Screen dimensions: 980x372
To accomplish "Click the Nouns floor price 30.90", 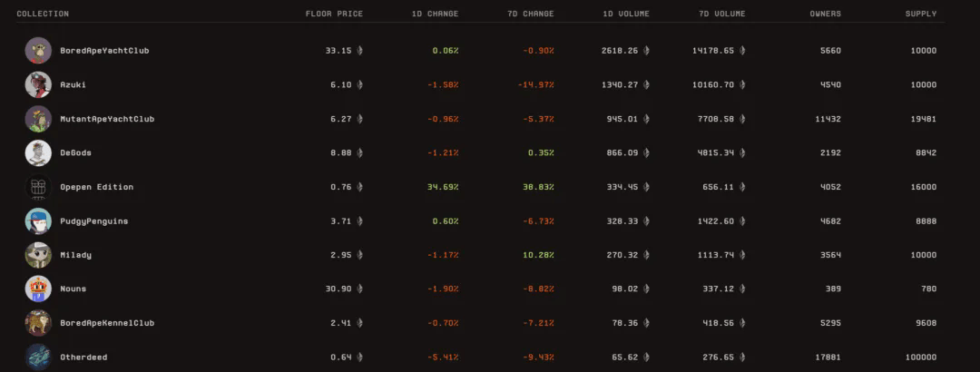I will [338, 289].
